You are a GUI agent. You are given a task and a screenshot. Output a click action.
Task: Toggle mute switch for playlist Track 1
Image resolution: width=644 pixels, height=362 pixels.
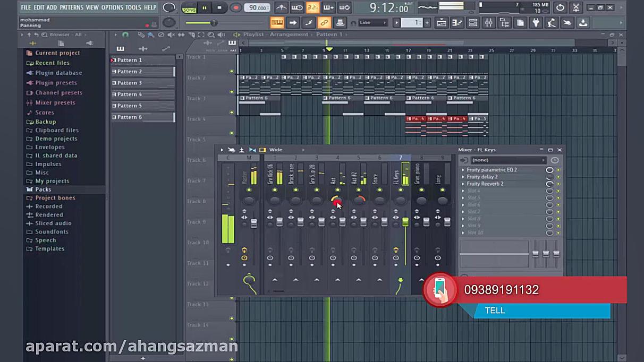coord(232,71)
